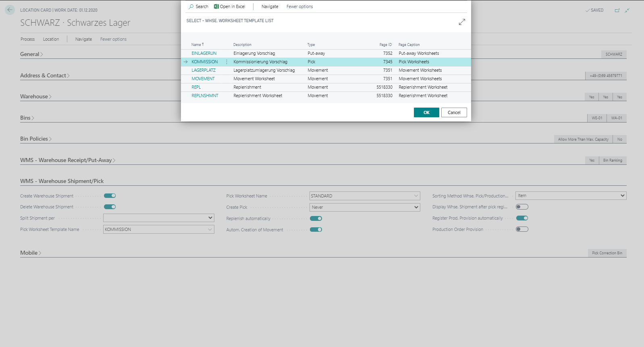Viewport: 644px width, 347px height.
Task: Open Pick Worksheet Name lookup
Action: [416, 196]
